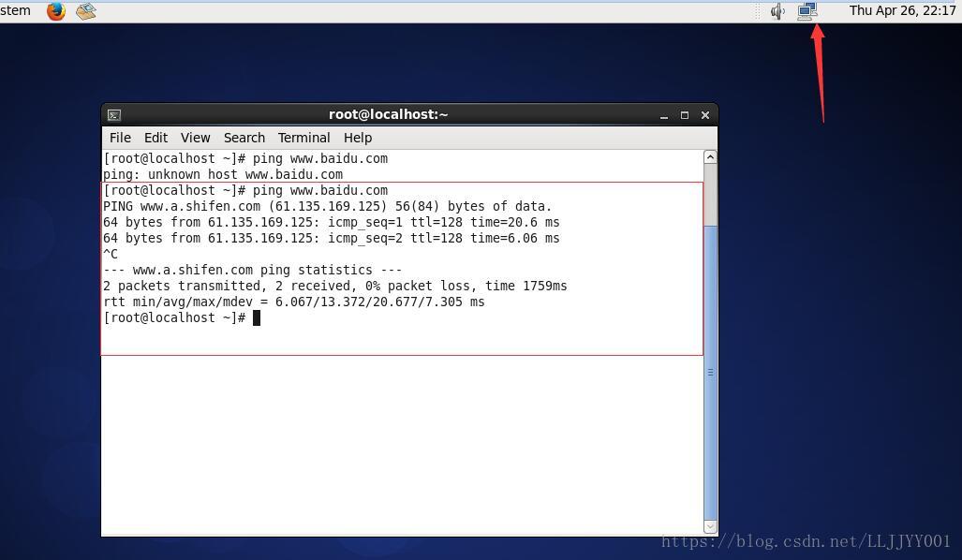Image resolution: width=962 pixels, height=560 pixels.
Task: Maximize the root@localhost terminal window
Action: tap(685, 115)
